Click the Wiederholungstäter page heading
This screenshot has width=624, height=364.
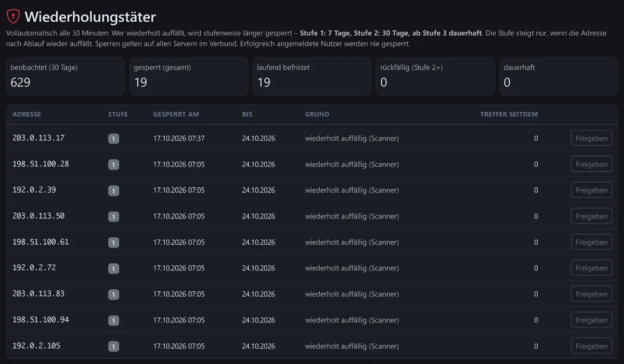tap(90, 17)
